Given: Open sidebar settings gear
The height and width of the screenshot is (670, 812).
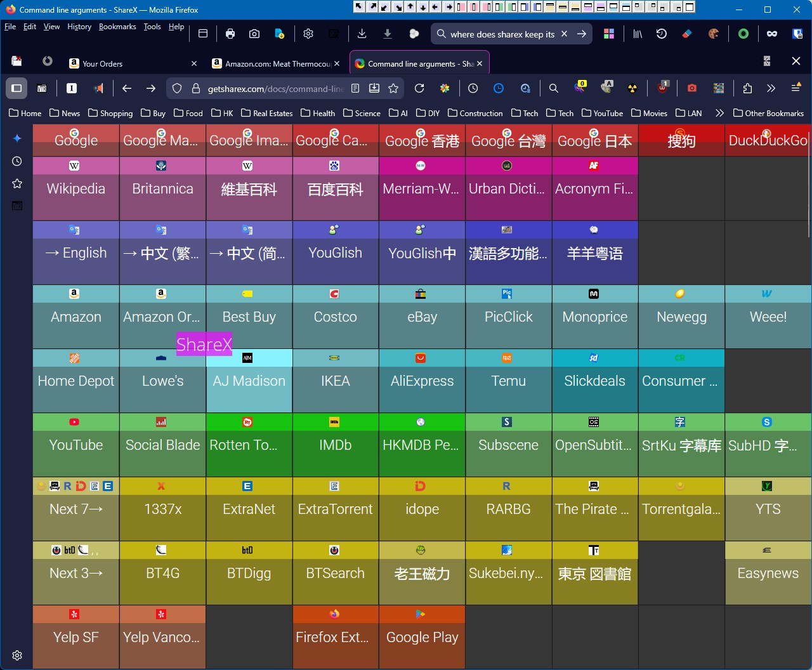Looking at the screenshot, I should (x=17, y=655).
